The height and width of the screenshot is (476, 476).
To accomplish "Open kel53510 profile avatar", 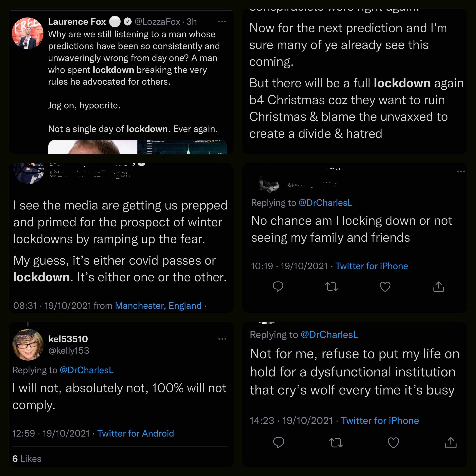I will point(28,344).
